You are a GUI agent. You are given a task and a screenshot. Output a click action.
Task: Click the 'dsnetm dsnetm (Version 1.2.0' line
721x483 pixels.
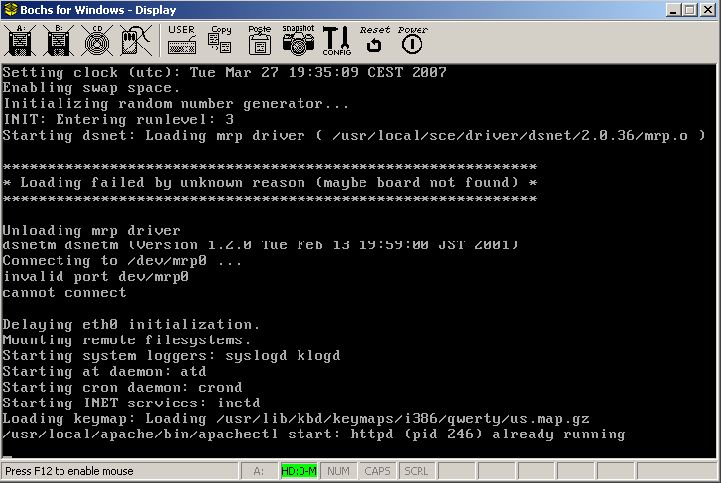point(261,245)
